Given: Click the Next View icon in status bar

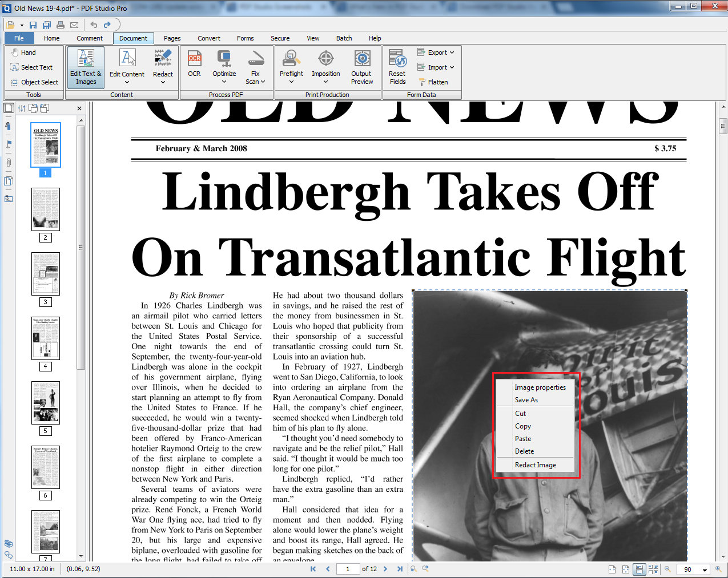Looking at the screenshot, I should (x=425, y=569).
